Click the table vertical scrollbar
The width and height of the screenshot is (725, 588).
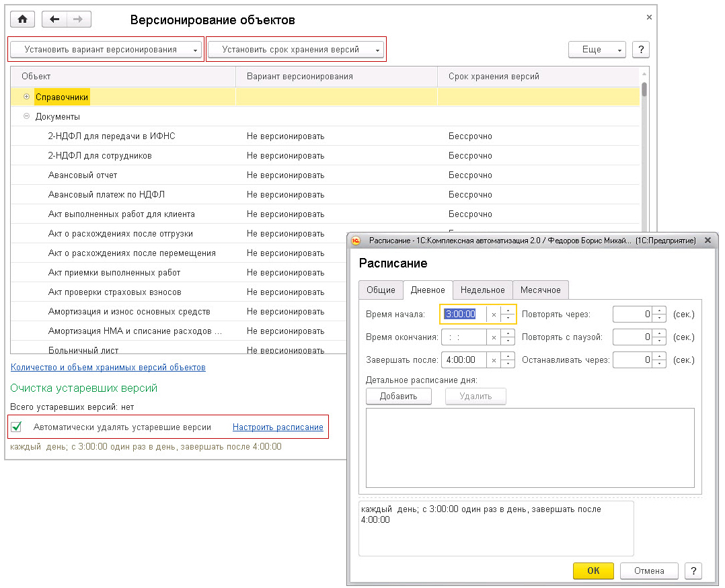tap(644, 88)
